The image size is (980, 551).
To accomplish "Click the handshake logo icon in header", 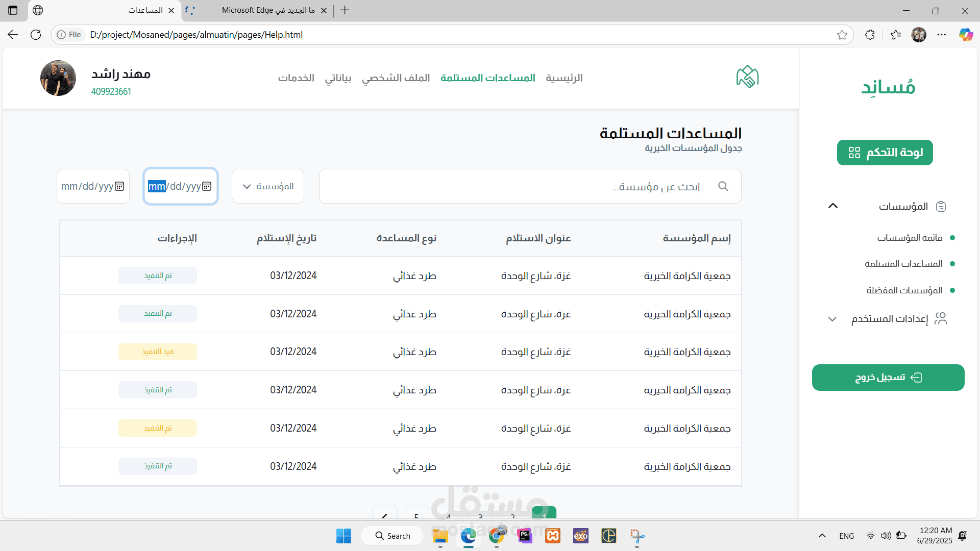I will tap(747, 77).
